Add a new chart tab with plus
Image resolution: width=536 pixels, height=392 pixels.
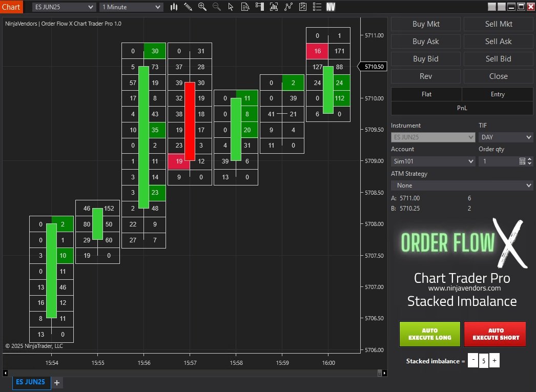(x=57, y=383)
